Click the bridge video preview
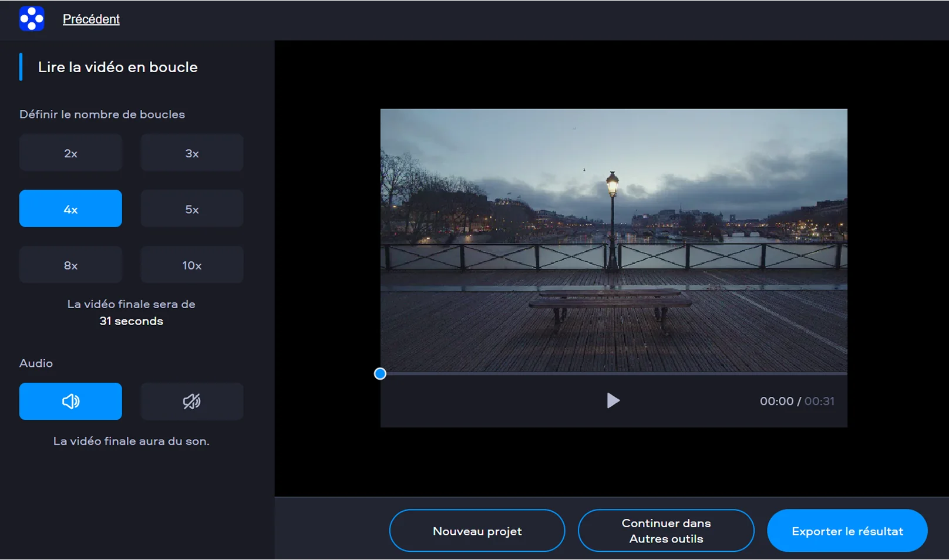This screenshot has height=560, width=949. click(614, 241)
